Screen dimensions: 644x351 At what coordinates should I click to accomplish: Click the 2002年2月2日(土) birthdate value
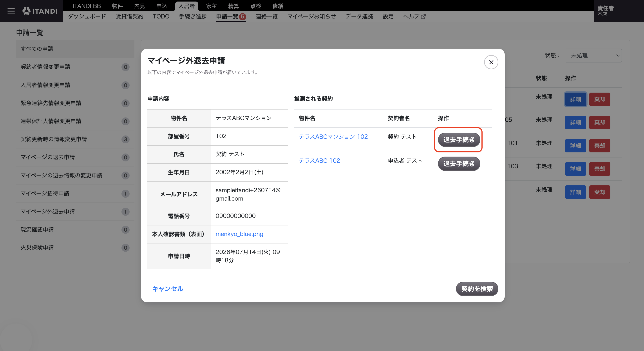click(239, 172)
